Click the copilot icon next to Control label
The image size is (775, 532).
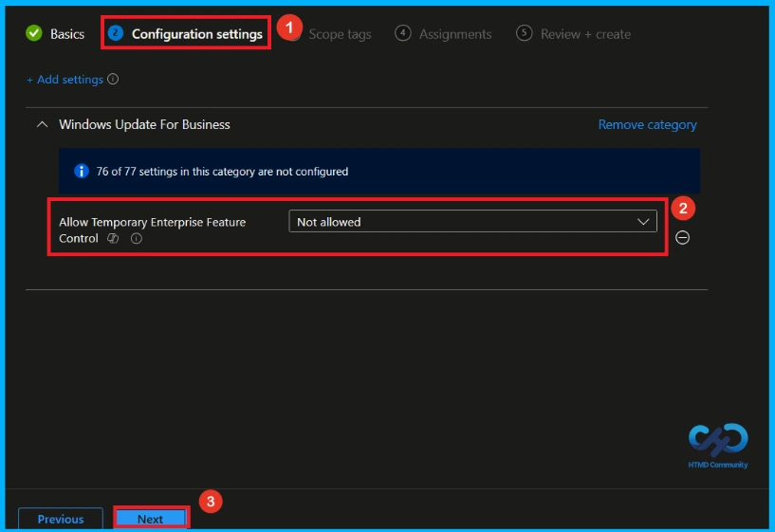point(113,238)
